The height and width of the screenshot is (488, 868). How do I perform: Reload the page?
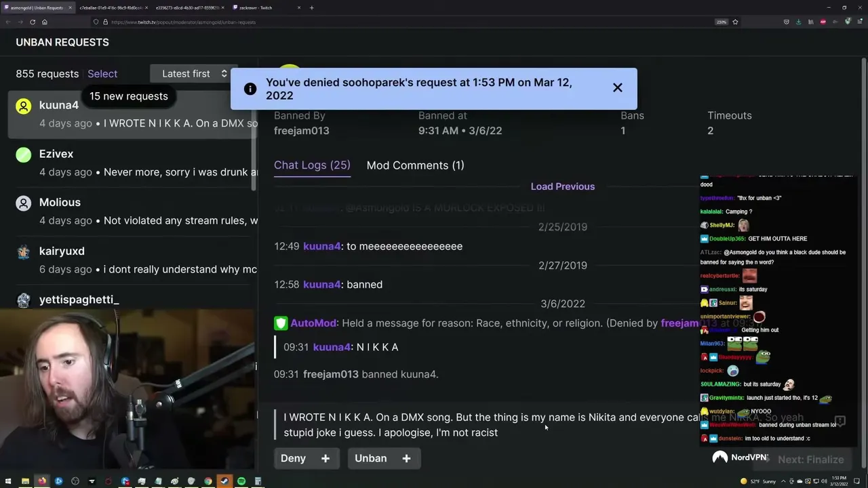[x=32, y=22]
